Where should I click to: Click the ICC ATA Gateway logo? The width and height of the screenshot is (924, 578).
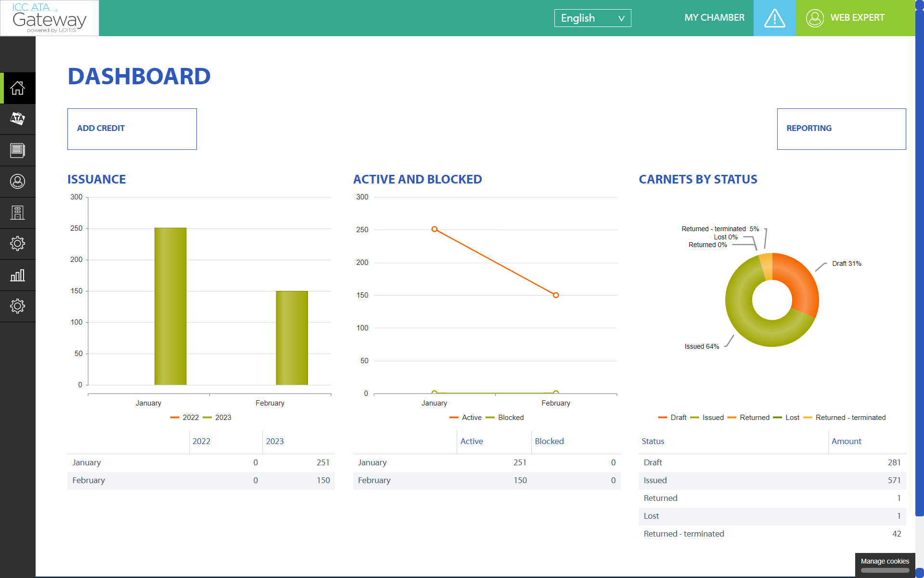[50, 18]
